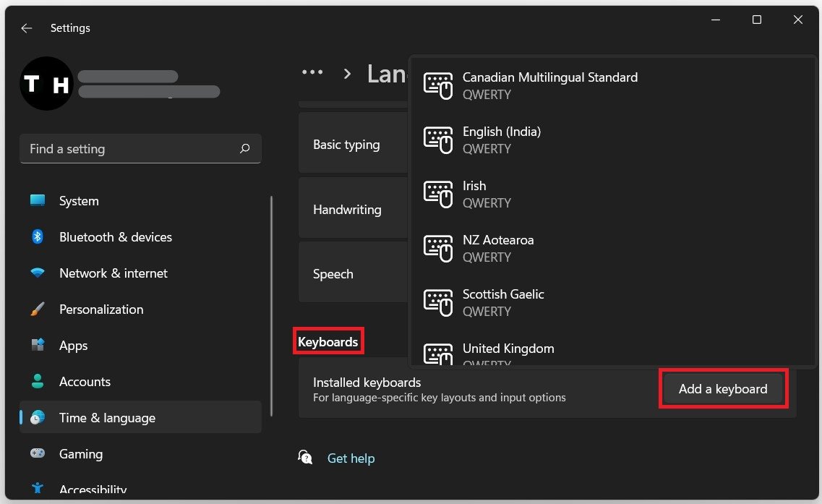Click the Bluetooth & devices icon

[38, 237]
